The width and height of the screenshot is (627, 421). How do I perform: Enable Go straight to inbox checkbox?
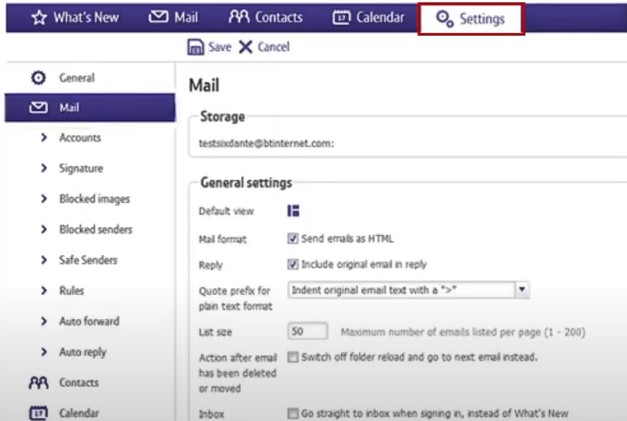(x=293, y=413)
